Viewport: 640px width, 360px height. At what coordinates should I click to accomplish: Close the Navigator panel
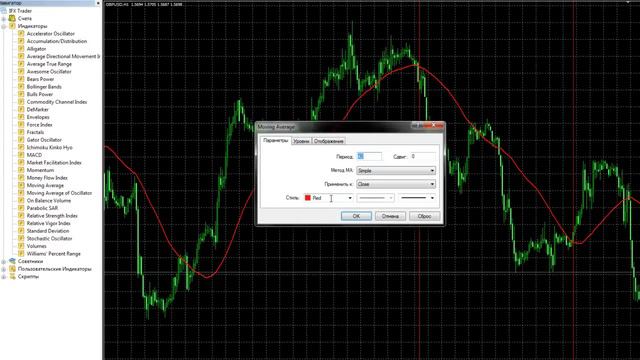tap(98, 3)
